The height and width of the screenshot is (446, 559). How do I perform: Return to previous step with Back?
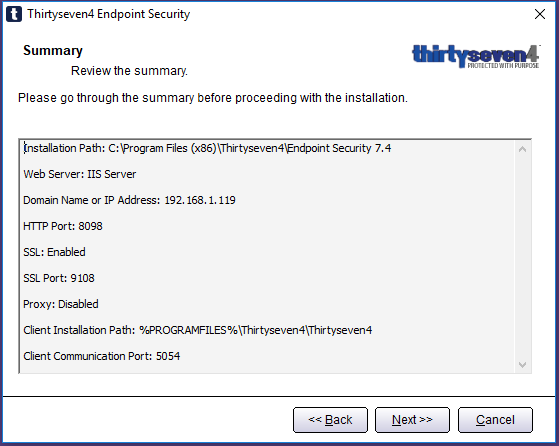point(330,420)
